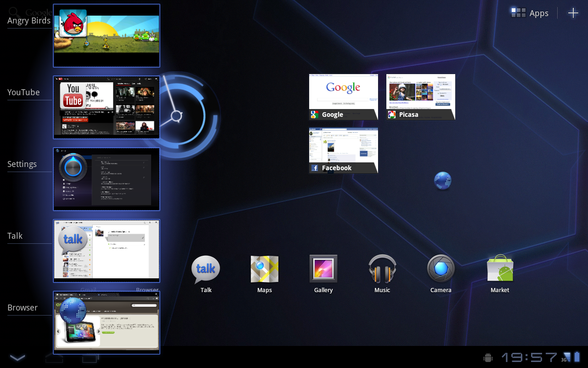Open the Apps drawer grid icon
588x368 pixels.
pyautogui.click(x=519, y=13)
